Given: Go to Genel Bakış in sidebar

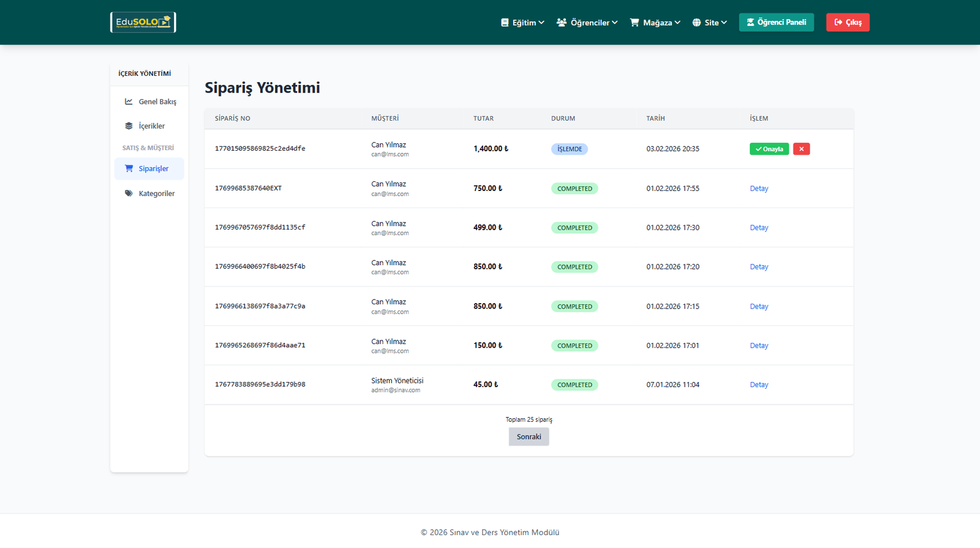Looking at the screenshot, I should point(157,102).
